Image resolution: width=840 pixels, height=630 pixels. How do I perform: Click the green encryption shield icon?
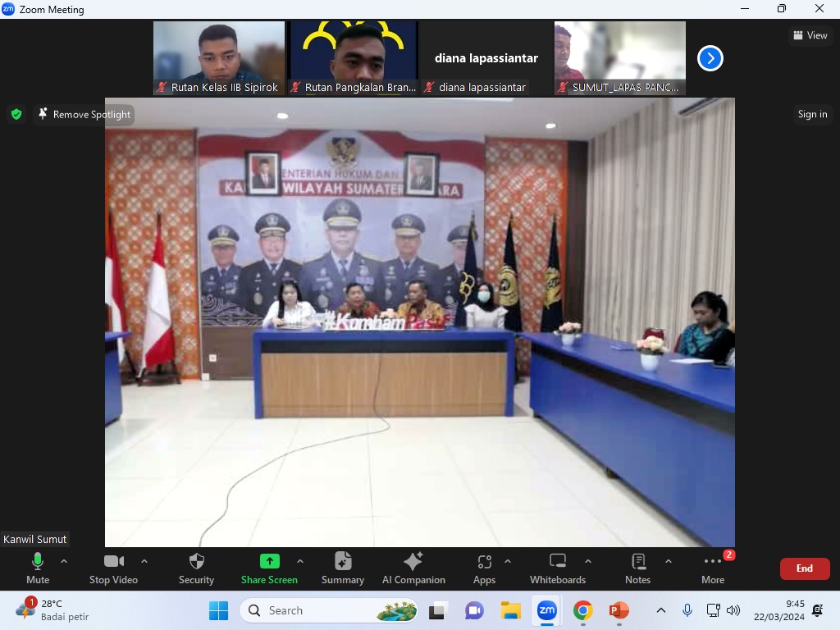click(16, 115)
